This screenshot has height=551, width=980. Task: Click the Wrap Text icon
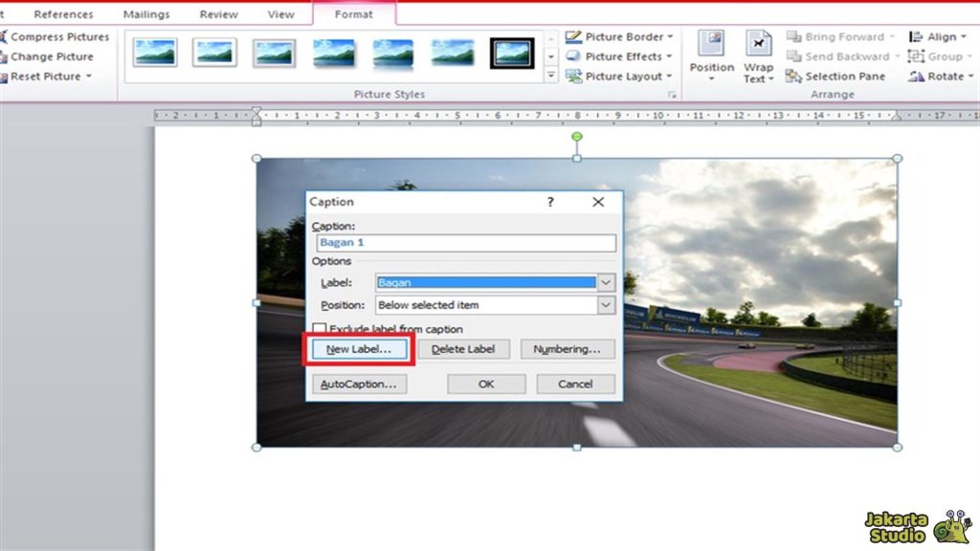pos(758,45)
